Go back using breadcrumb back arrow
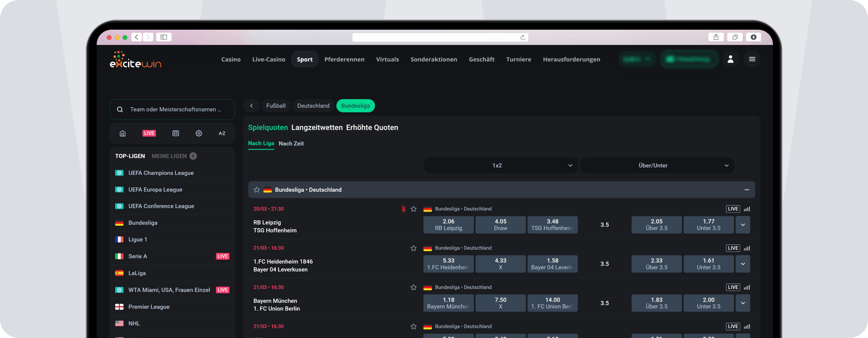 click(251, 106)
